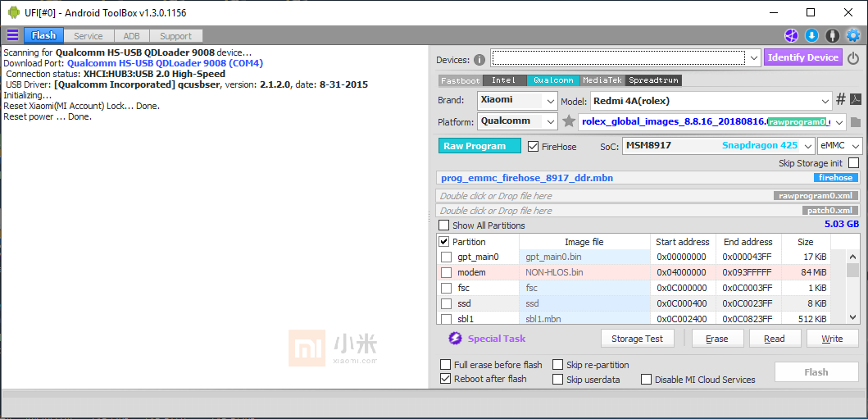868x419 pixels.
Task: Click the blue download arrow icon
Action: pos(811,35)
